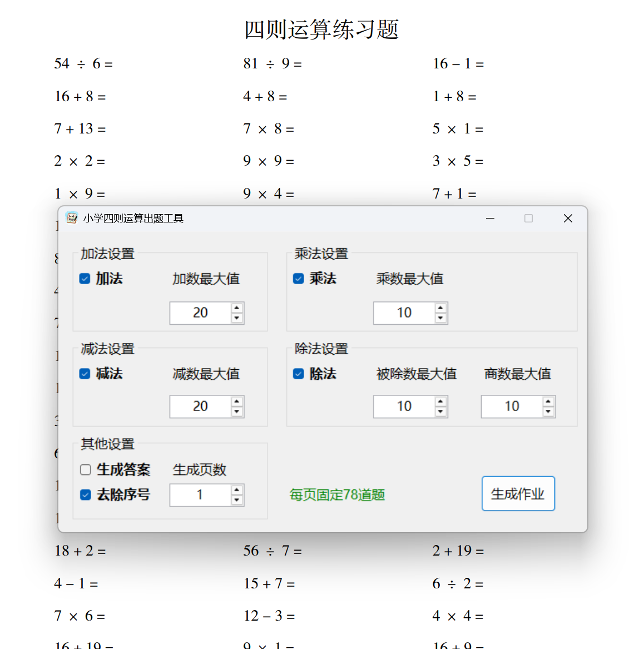The height and width of the screenshot is (649, 644).
Task: Click the problem 54 ÷ 6 =
Action: 83,63
